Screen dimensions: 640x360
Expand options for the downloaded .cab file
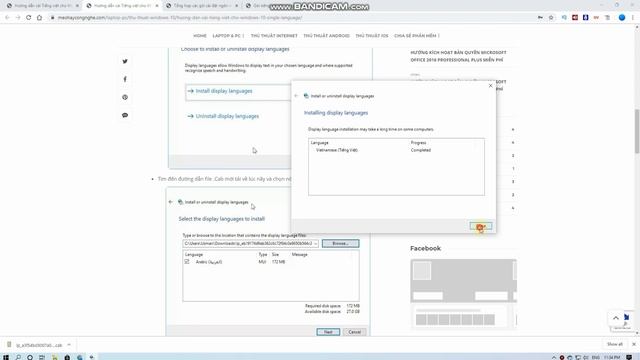(x=69, y=345)
